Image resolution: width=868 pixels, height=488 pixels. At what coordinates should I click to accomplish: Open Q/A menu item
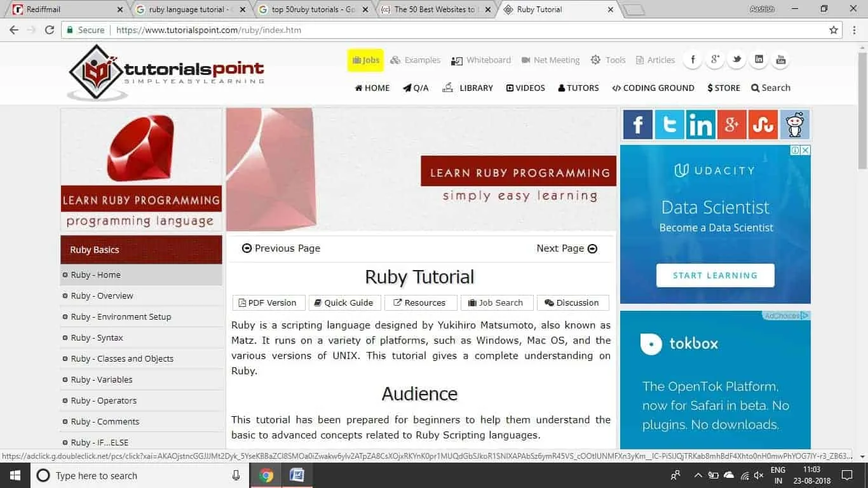[416, 88]
